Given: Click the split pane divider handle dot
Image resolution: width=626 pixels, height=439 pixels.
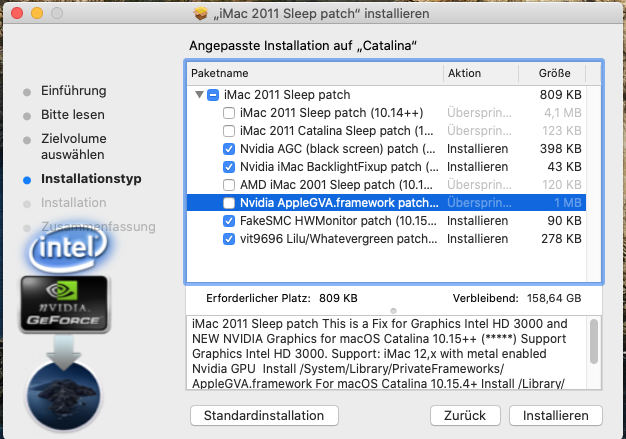Looking at the screenshot, I should click(x=393, y=310).
